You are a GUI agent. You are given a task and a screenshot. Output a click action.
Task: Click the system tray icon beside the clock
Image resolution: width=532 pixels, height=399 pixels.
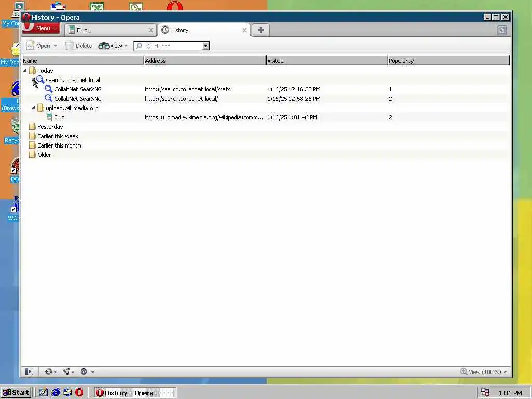pos(485,393)
